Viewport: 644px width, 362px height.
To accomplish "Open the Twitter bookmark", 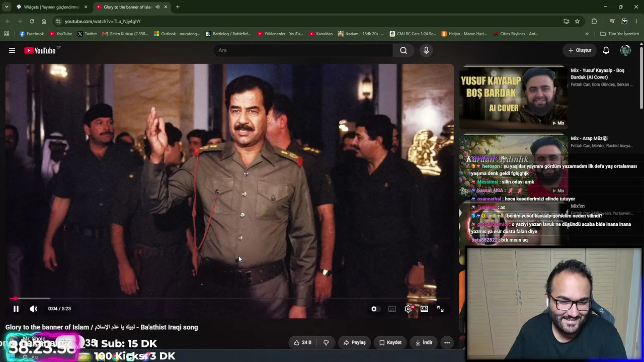I will coord(87,34).
